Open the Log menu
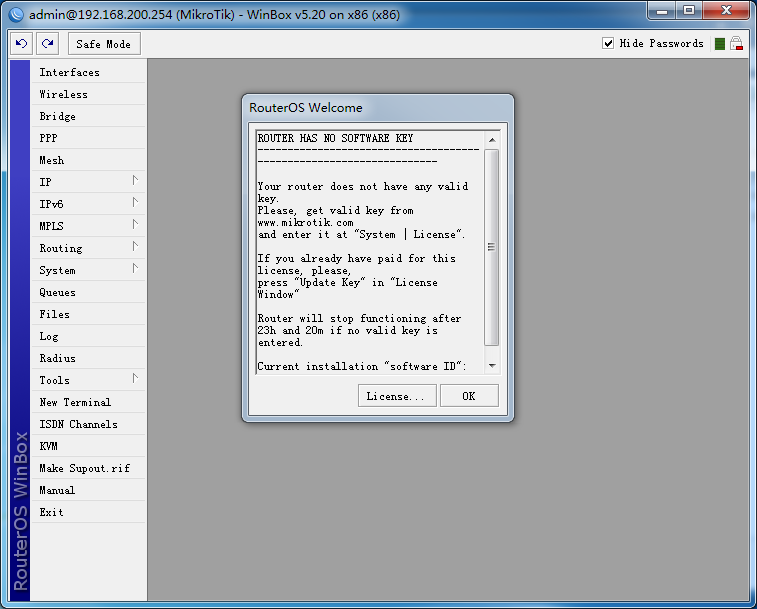 pyautogui.click(x=88, y=336)
